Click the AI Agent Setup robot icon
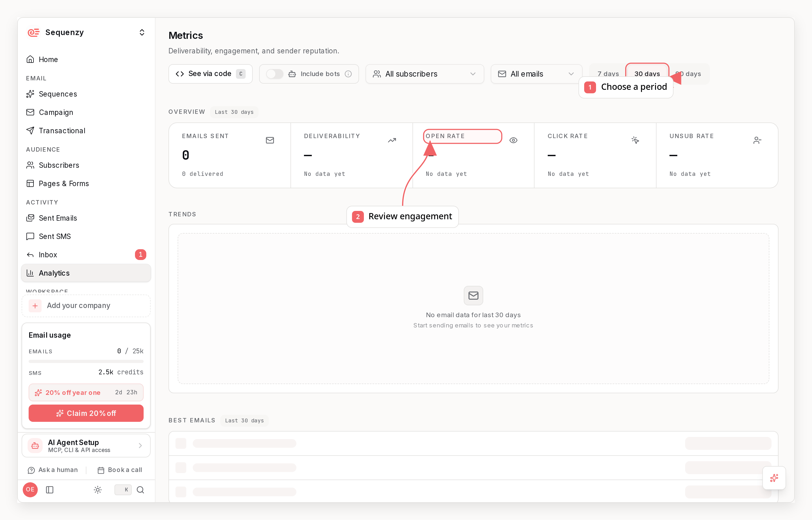The height and width of the screenshot is (520, 812). click(35, 446)
